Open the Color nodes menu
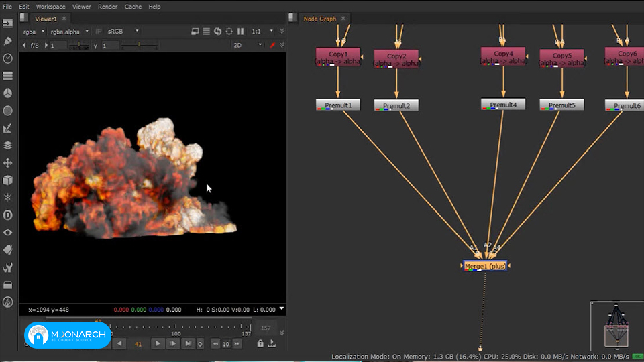This screenshot has width=644, height=362. (x=8, y=93)
